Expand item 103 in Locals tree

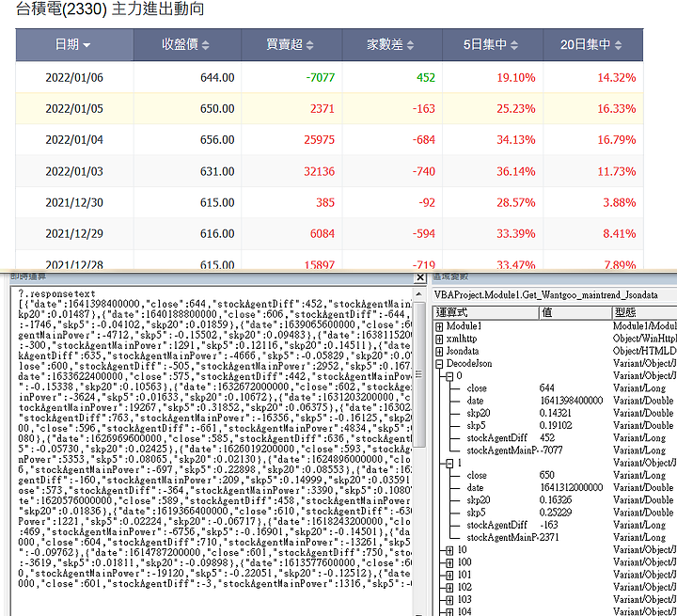click(x=449, y=600)
